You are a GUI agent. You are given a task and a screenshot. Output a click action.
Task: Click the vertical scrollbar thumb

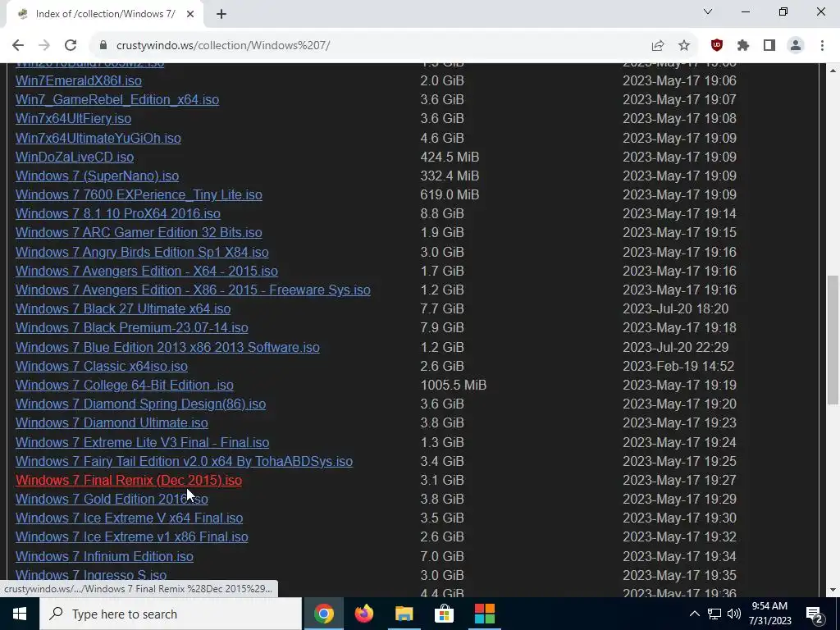pyautogui.click(x=833, y=340)
